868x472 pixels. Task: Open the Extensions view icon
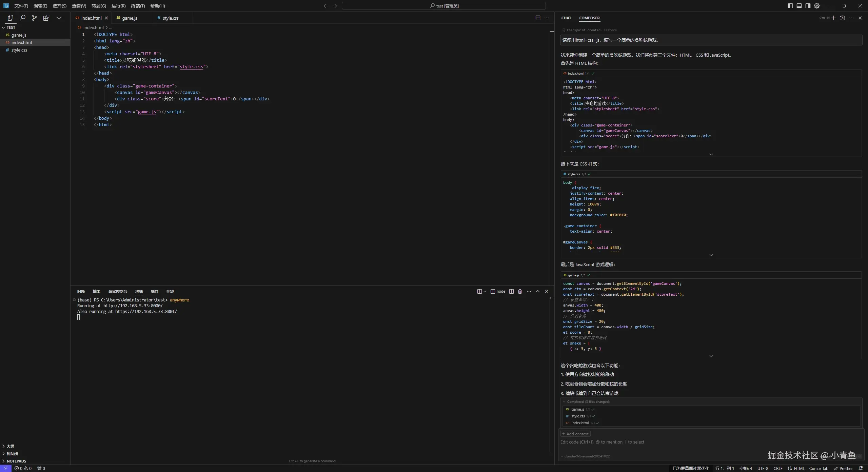coord(46,18)
